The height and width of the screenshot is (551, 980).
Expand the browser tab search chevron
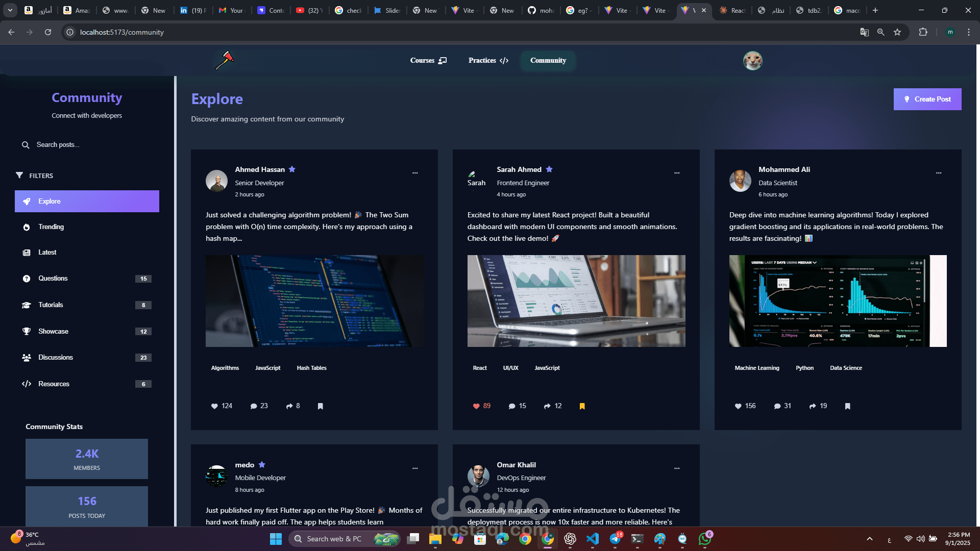tap(10, 10)
